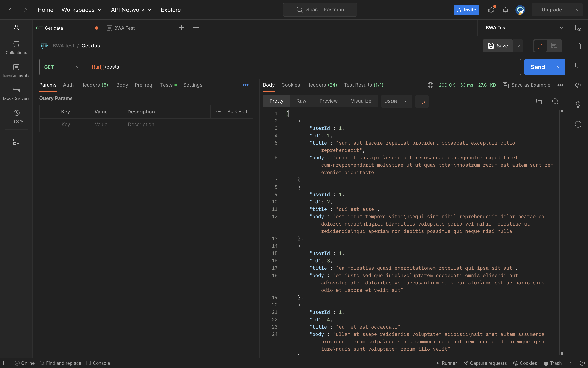Switch to the BWA Test tab
Image resolution: width=588 pixels, height=368 pixels.
pyautogui.click(x=138, y=28)
